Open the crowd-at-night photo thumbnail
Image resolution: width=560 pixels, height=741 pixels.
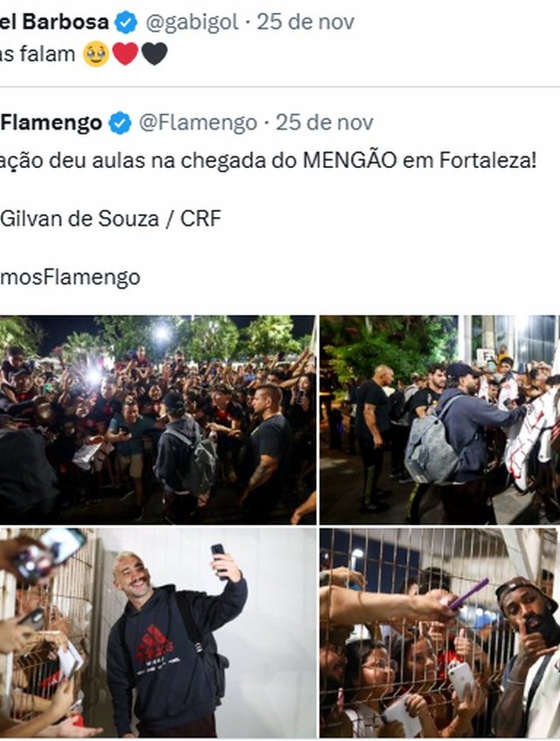(157, 420)
